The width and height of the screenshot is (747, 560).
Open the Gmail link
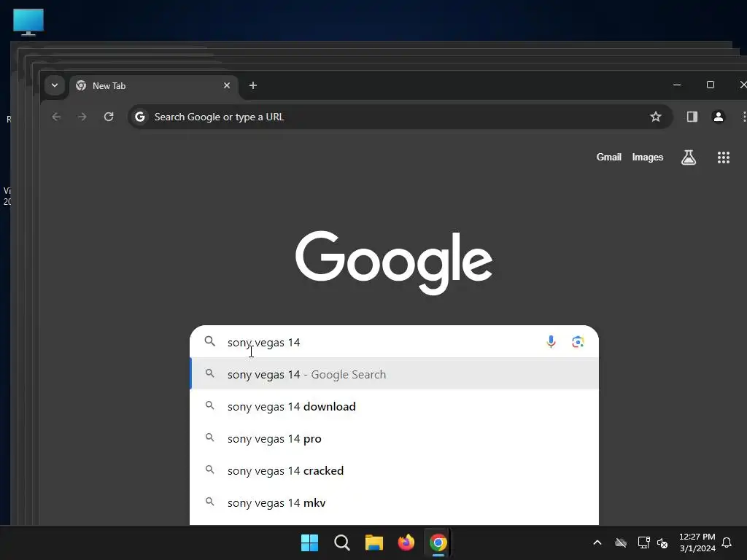[x=609, y=157]
